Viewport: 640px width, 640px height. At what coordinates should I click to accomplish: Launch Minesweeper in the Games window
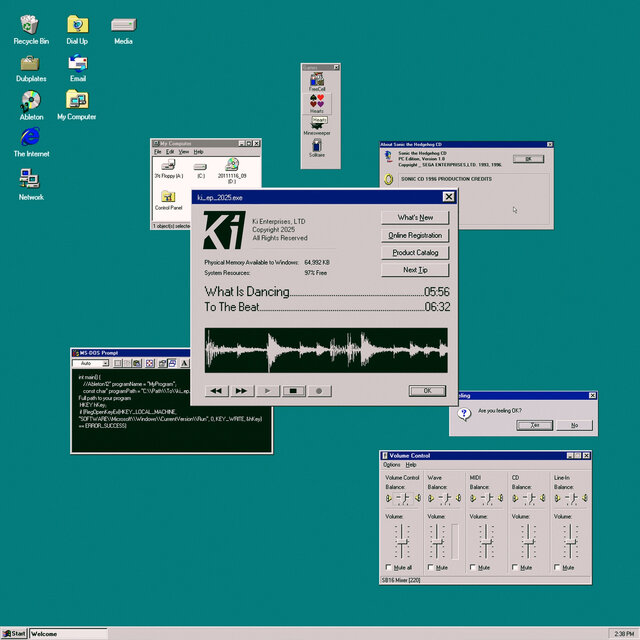pos(317,127)
